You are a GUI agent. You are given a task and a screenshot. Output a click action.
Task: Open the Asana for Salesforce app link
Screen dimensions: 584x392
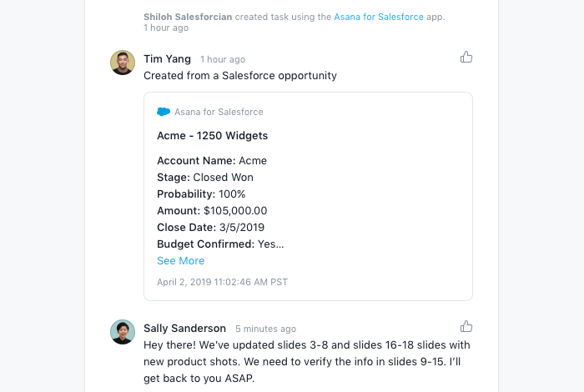point(375,16)
